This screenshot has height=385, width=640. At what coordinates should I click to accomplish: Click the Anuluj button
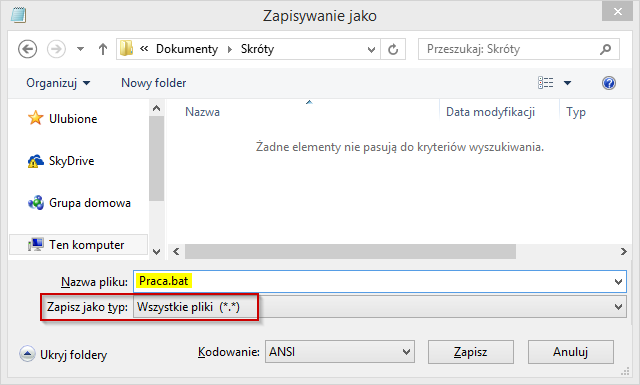(x=571, y=352)
